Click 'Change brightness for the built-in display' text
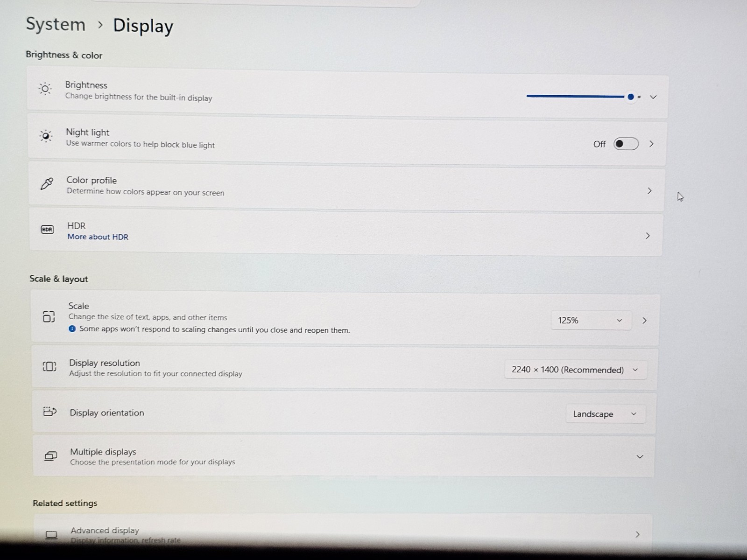Image resolution: width=747 pixels, height=560 pixels. [139, 97]
